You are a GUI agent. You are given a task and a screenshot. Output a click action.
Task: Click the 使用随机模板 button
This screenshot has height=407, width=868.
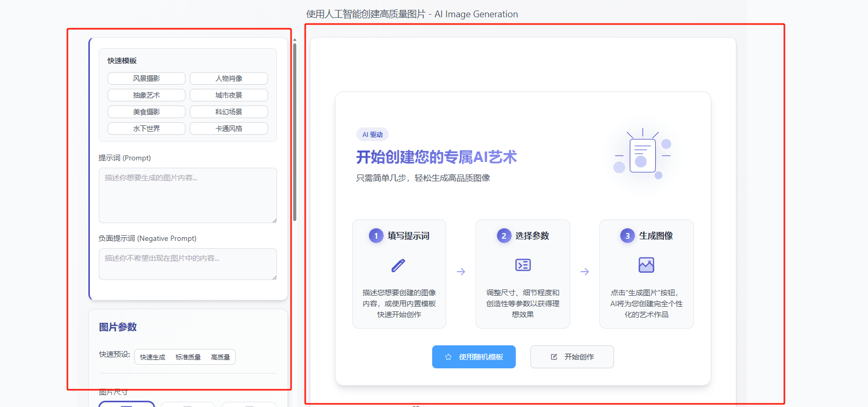[x=474, y=357]
